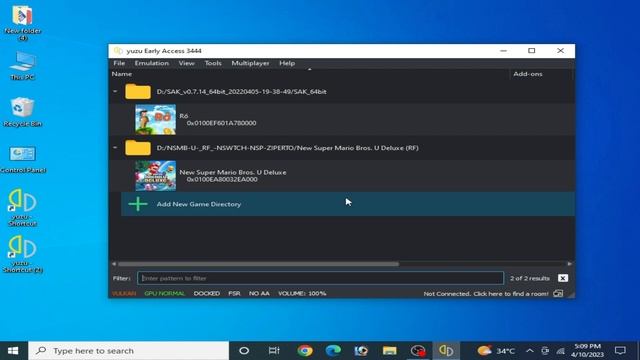Click Add New Game Directory label
Screen dimensions: 640x360
[199, 204]
